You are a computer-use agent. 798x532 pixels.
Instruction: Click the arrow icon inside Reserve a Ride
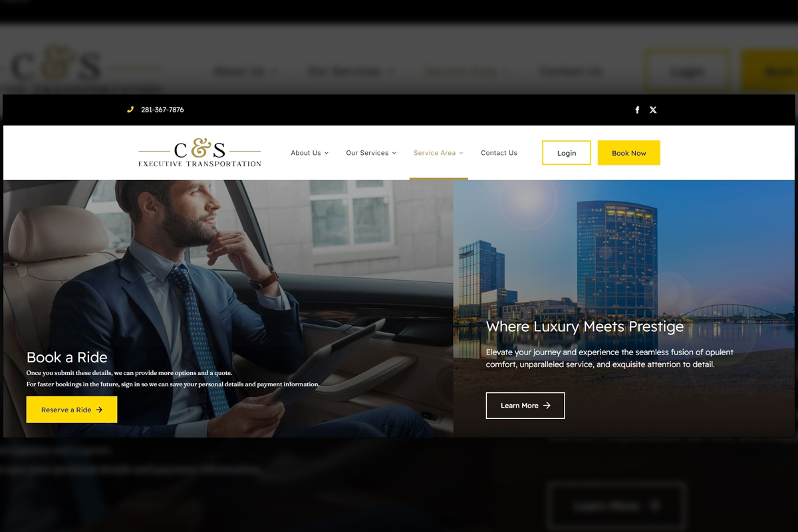(x=99, y=410)
